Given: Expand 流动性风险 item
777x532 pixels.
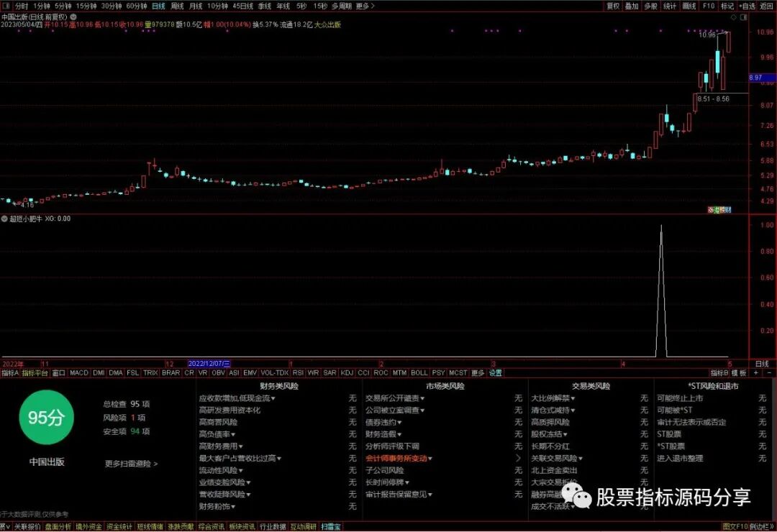Looking at the screenshot, I should pyautogui.click(x=221, y=470).
